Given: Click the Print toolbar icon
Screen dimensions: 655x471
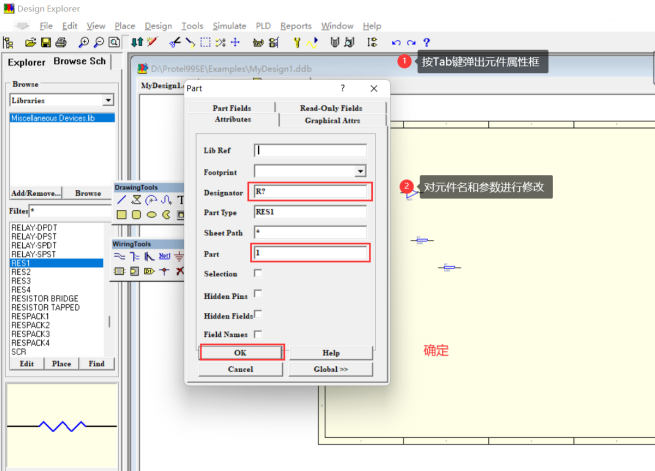Looking at the screenshot, I should [61, 43].
